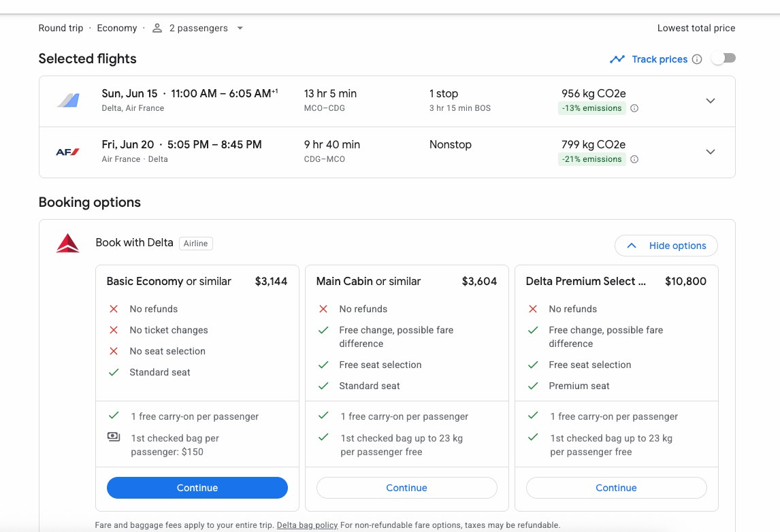The image size is (780, 532).
Task: Click the Track prices info icon
Action: tap(697, 59)
